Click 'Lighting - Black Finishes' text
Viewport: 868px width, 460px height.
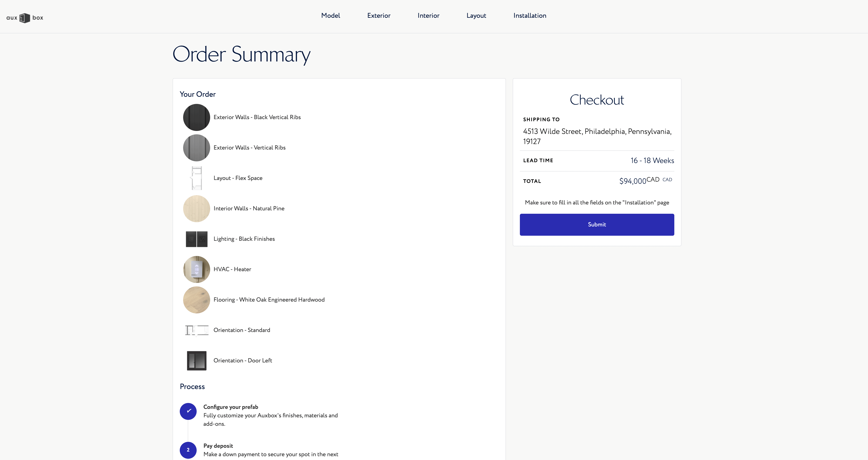click(x=244, y=239)
